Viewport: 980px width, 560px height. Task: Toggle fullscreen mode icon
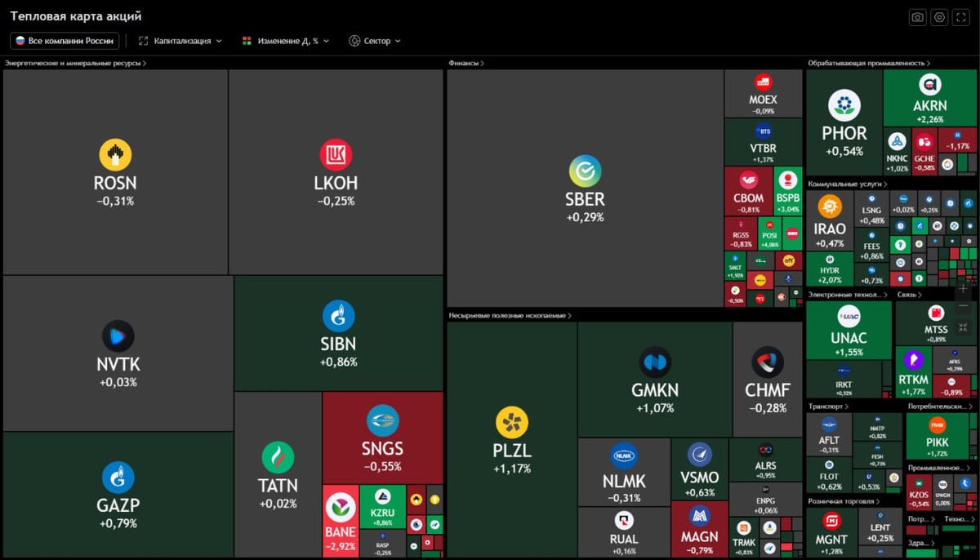(962, 17)
